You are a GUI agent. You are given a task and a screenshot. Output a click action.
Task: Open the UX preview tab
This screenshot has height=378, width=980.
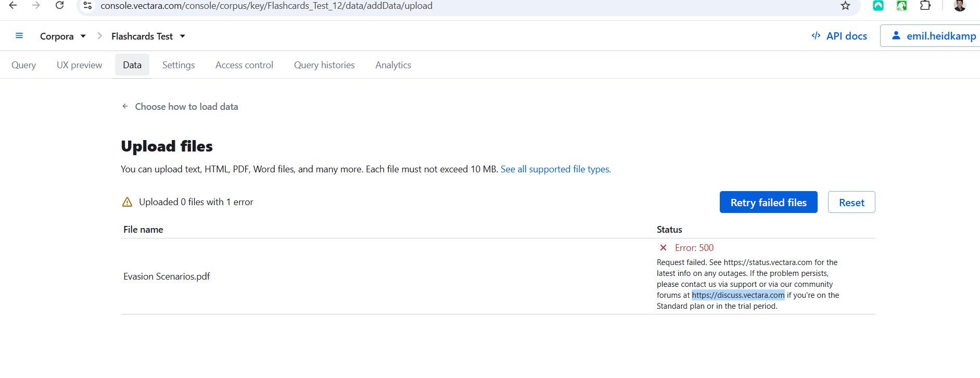coord(80,65)
